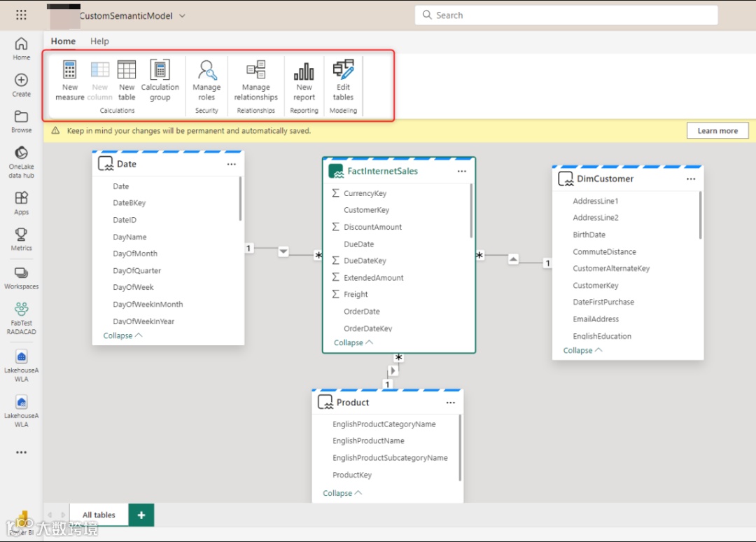The width and height of the screenshot is (756, 542).
Task: Create a New table
Action: (127, 81)
